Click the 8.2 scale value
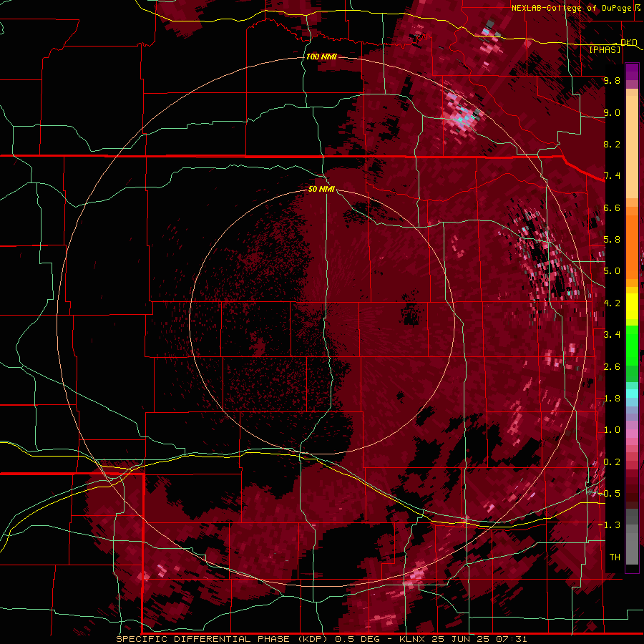The width and height of the screenshot is (644, 644). pyautogui.click(x=612, y=144)
